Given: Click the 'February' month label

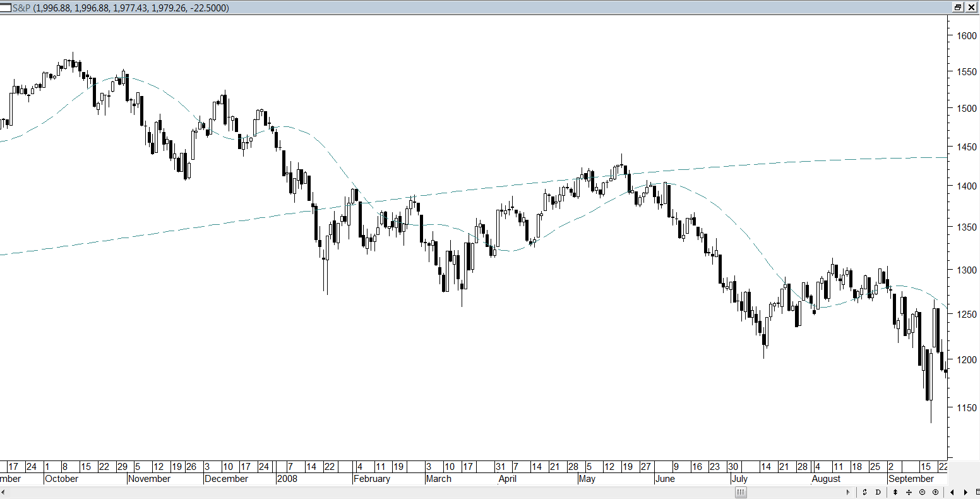Looking at the screenshot, I should [x=372, y=479].
